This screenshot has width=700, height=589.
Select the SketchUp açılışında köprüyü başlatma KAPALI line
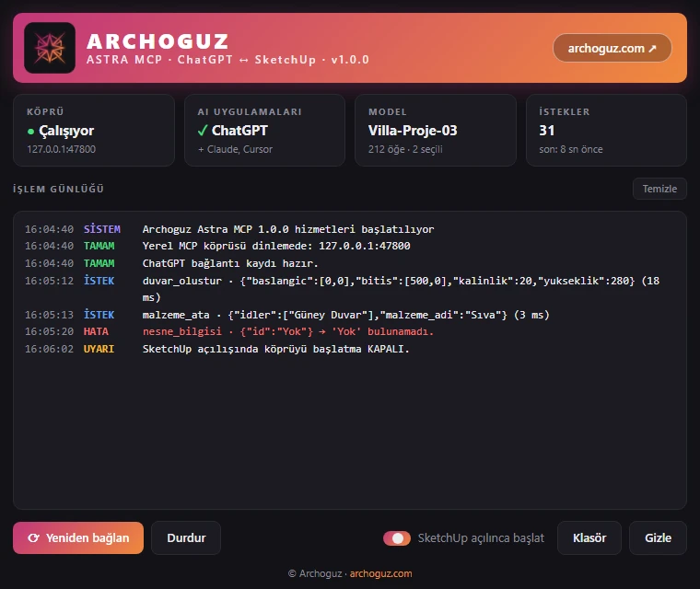point(350,349)
